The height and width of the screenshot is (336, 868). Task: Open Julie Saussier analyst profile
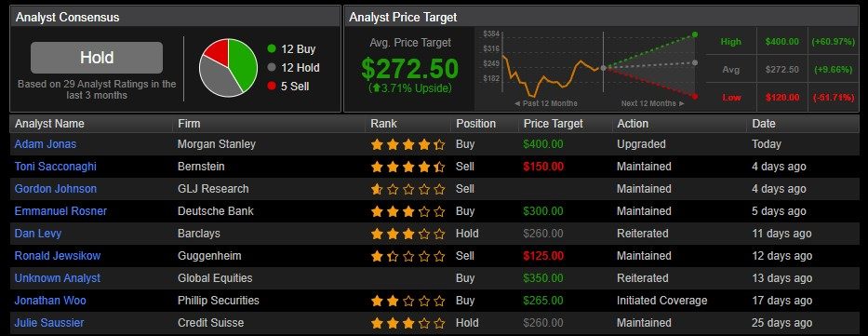click(49, 323)
